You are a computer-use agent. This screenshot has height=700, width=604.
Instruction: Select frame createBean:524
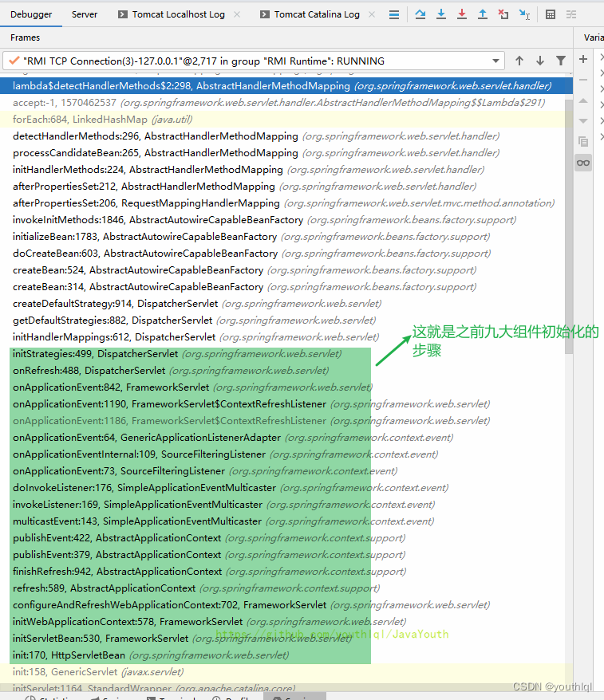coord(282,270)
